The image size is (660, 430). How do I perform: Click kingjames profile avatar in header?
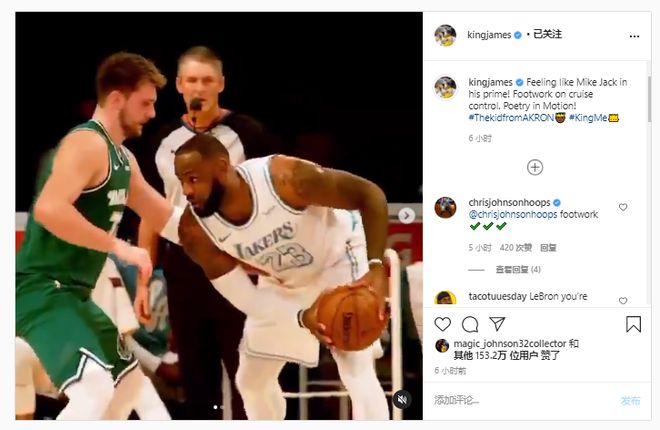(x=445, y=35)
